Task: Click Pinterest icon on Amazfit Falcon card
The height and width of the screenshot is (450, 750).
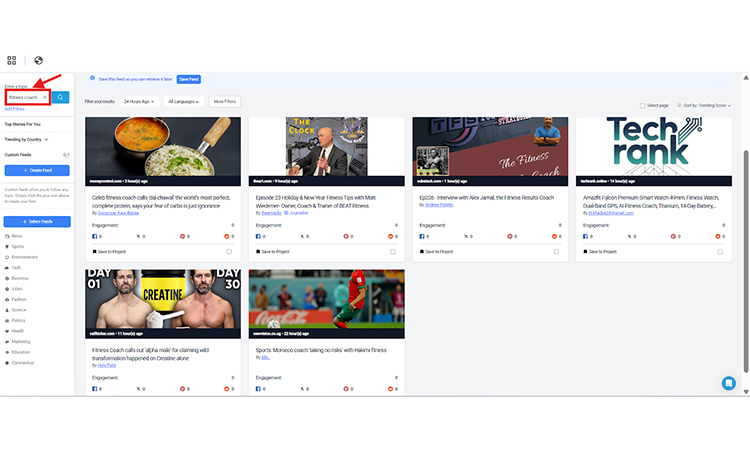Action: (673, 236)
